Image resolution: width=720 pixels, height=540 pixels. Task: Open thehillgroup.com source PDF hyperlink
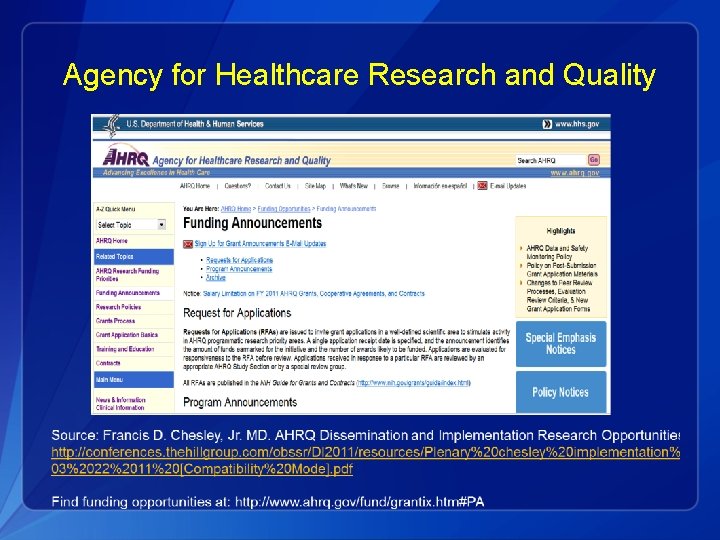(x=366, y=461)
